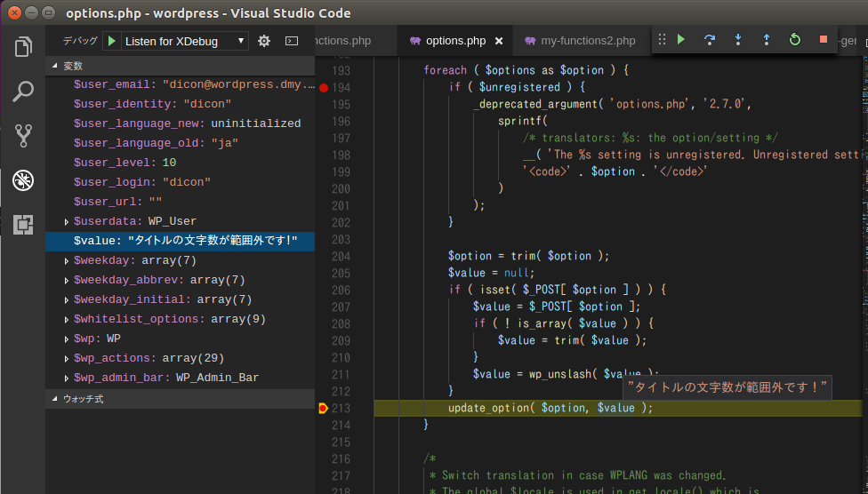The image size is (868, 494).
Task: Open the Source Control view icon
Action: coord(23,135)
